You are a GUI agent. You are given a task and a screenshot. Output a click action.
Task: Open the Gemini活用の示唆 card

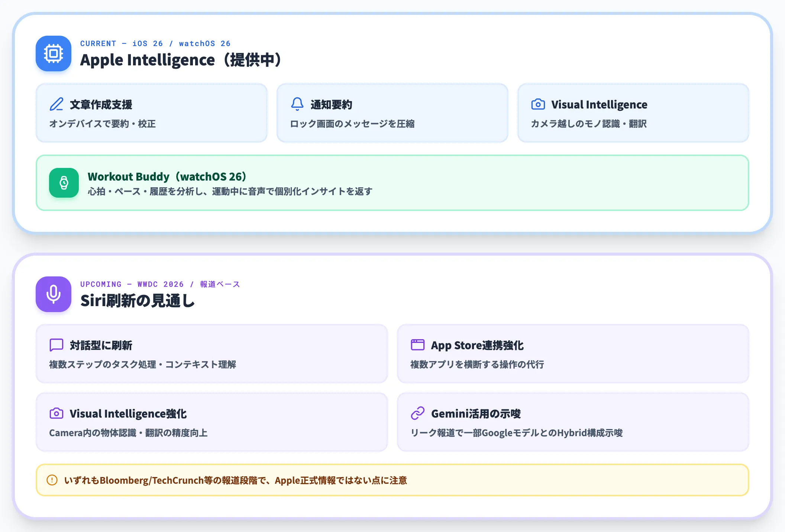573,422
